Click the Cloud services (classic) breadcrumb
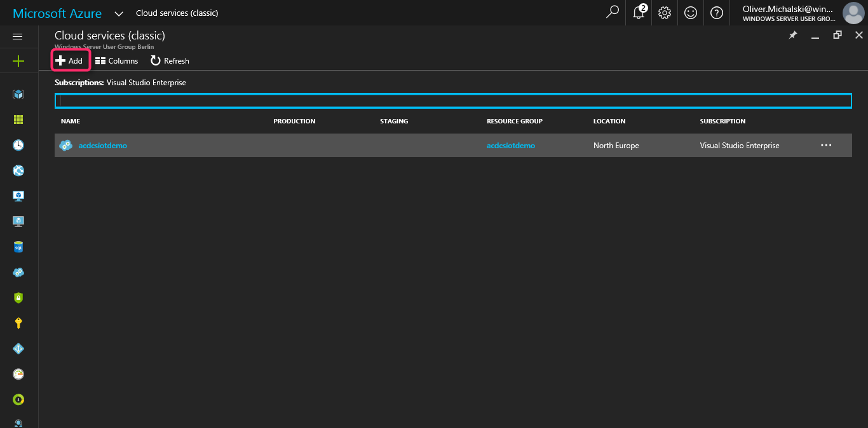Image resolution: width=868 pixels, height=428 pixels. point(177,13)
